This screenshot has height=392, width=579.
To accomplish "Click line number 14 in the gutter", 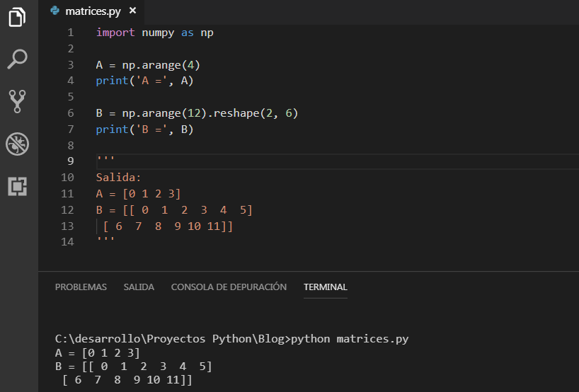I will 67,242.
